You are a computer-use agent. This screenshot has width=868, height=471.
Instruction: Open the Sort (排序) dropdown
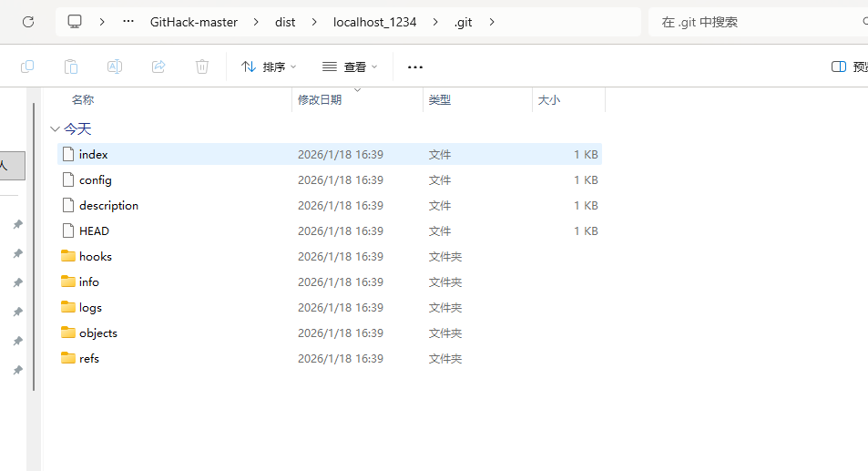[270, 67]
